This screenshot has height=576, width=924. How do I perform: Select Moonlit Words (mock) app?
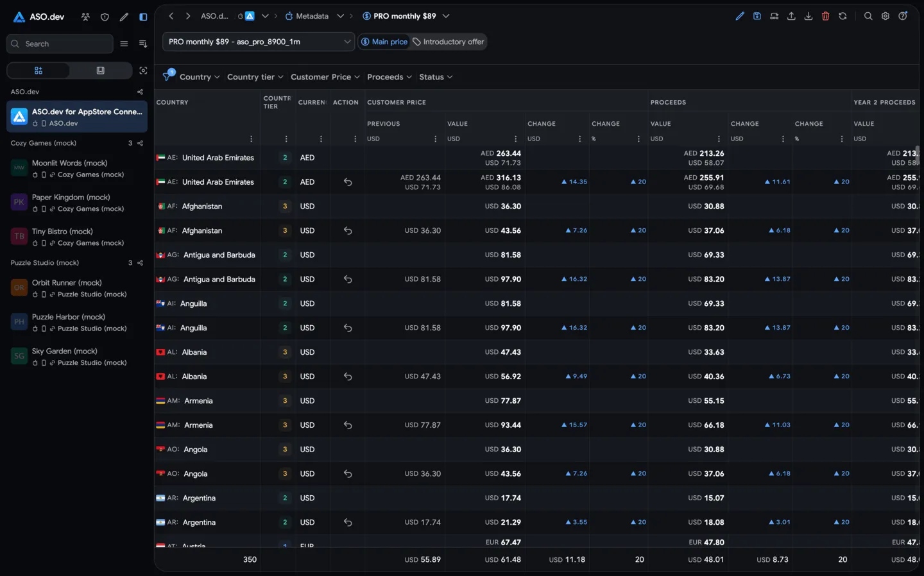(x=77, y=169)
